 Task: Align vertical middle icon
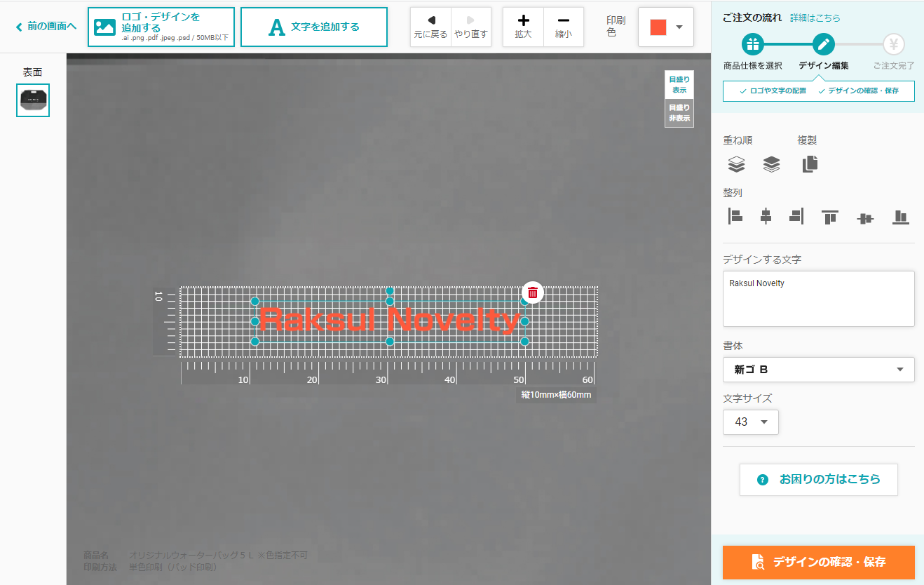tap(865, 218)
